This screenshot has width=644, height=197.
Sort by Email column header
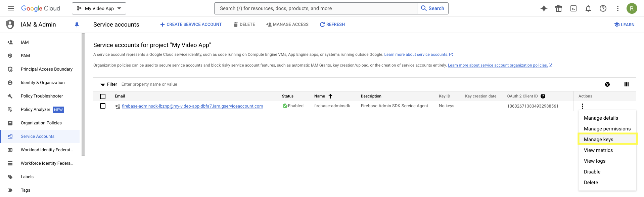click(120, 96)
